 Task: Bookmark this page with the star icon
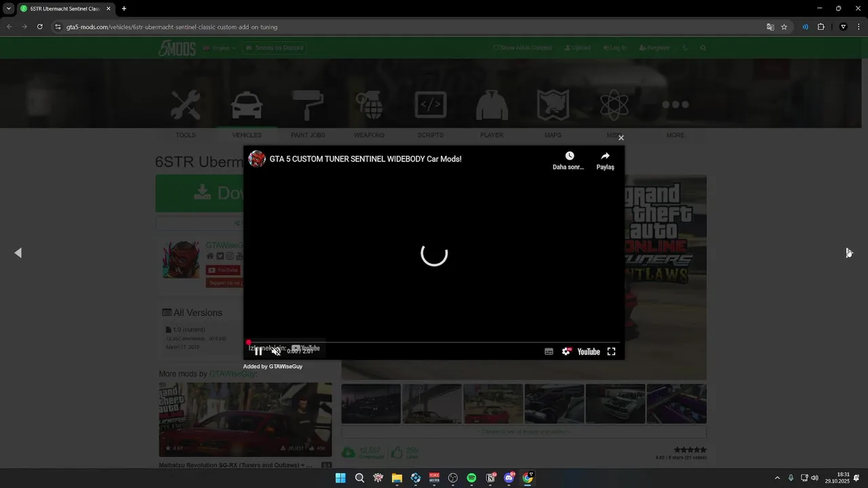(x=784, y=27)
